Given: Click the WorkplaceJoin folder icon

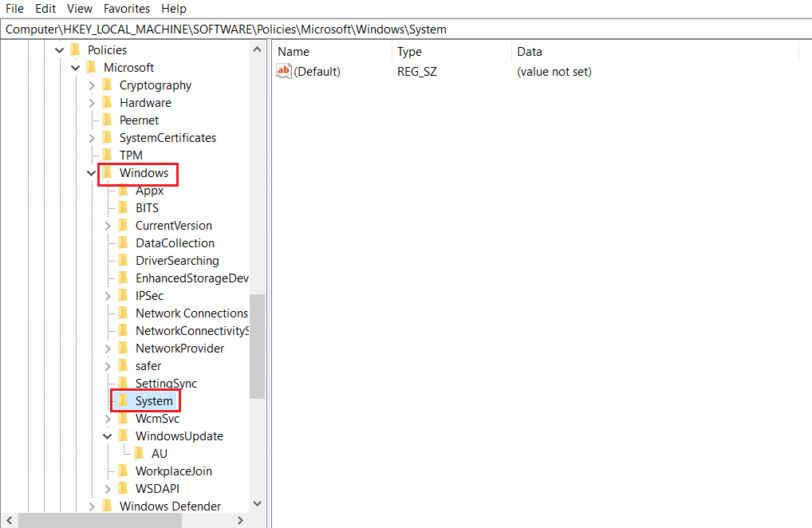Looking at the screenshot, I should click(124, 471).
